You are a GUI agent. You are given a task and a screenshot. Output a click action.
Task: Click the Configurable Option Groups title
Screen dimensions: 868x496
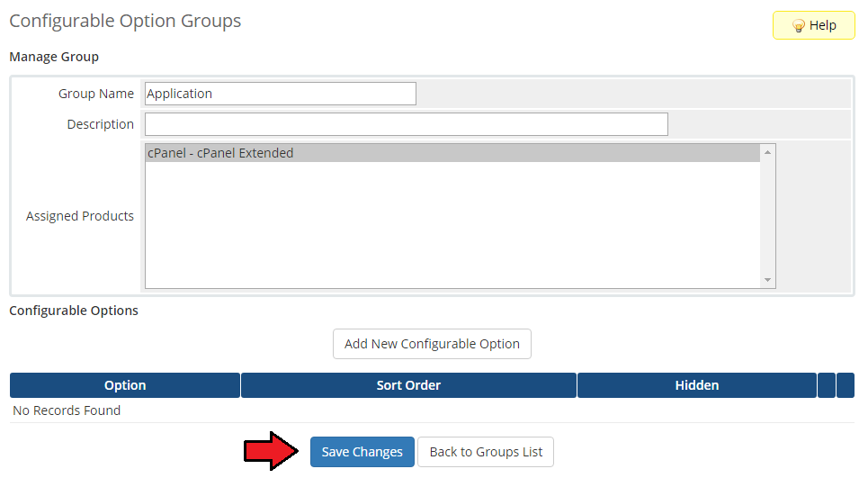pos(125,21)
